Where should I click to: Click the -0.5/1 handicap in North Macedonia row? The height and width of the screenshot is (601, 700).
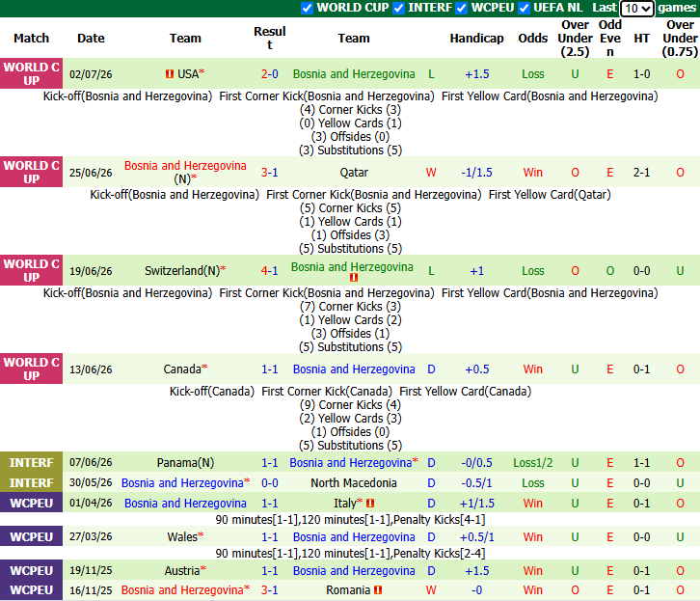click(476, 483)
